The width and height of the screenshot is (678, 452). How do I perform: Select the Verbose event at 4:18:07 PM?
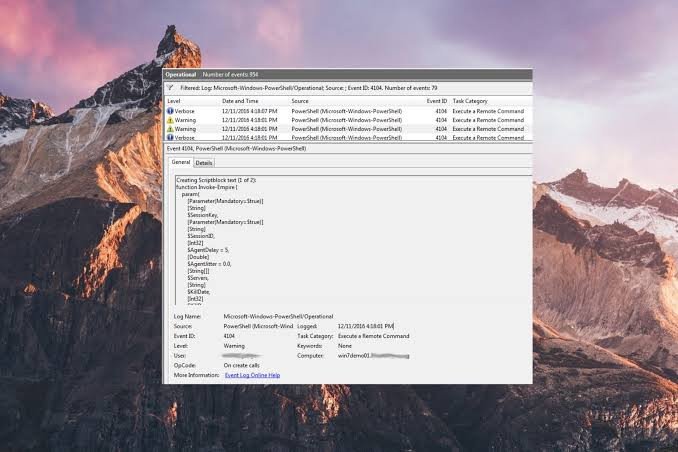pos(348,111)
